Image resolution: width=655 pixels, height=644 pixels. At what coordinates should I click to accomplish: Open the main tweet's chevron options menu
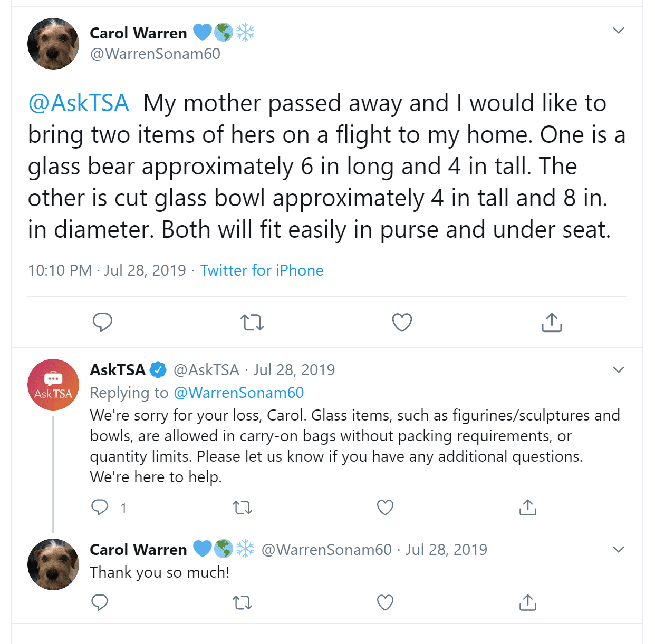coord(619,31)
